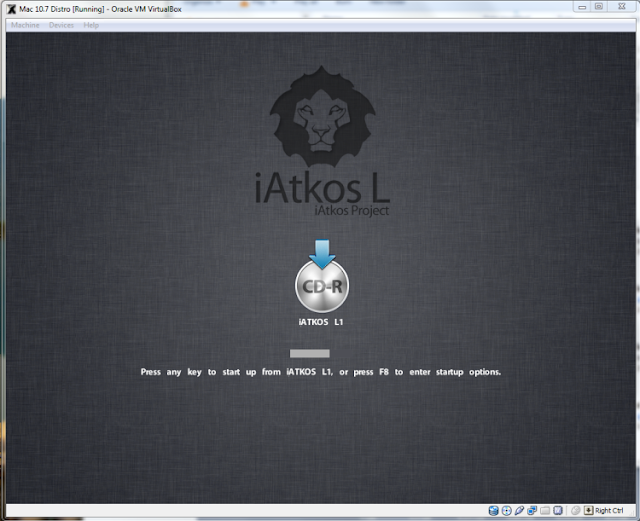The width and height of the screenshot is (640, 521).
Task: Close the VirtualBox window
Action: coord(622,7)
